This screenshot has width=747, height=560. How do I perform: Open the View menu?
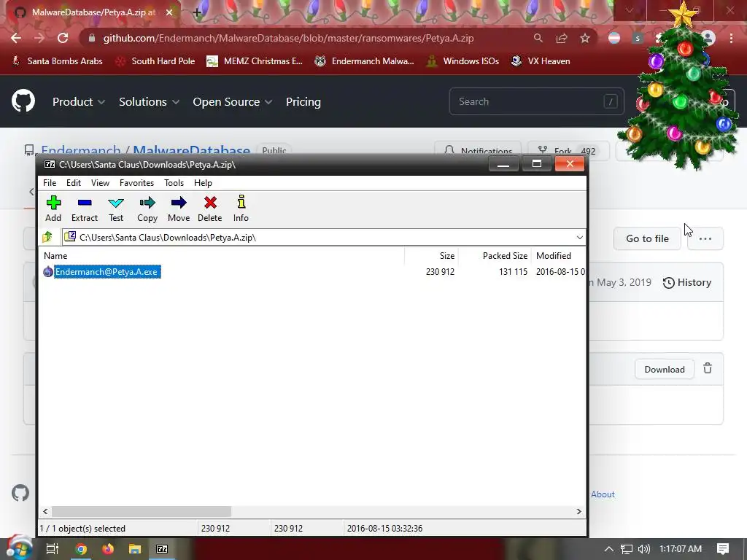pos(100,183)
